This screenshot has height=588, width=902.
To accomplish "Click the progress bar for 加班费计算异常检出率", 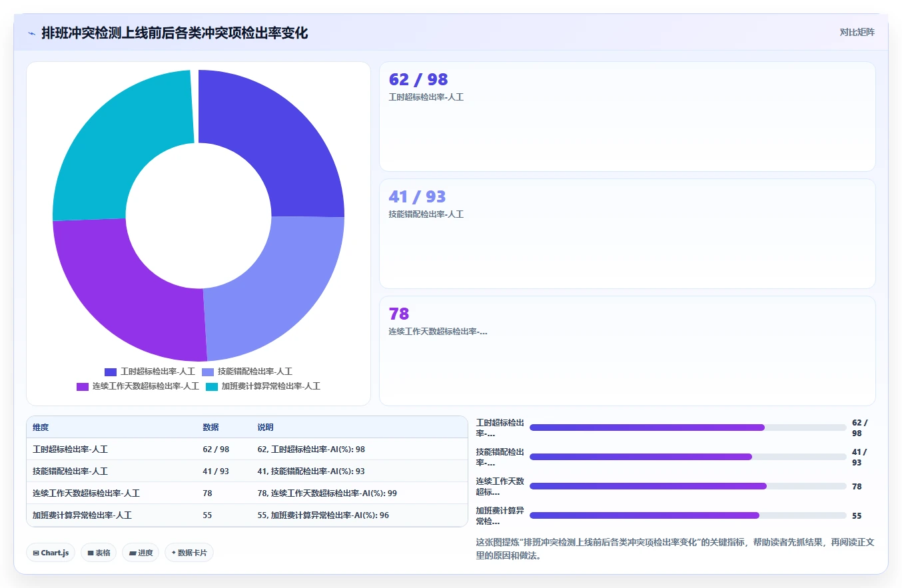I will coord(687,515).
